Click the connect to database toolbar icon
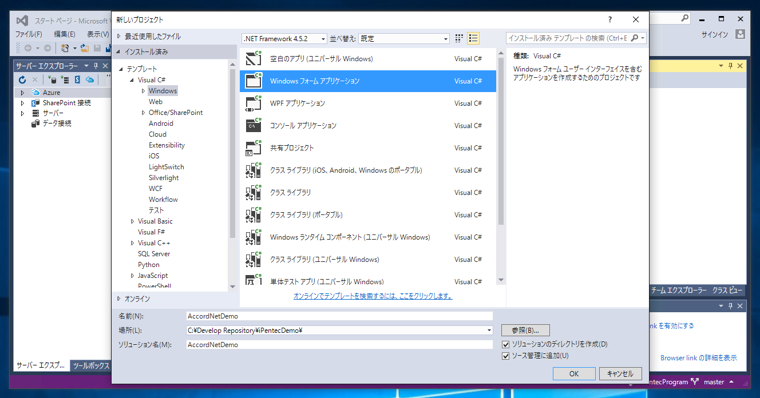The width and height of the screenshot is (760, 398). coord(52,80)
